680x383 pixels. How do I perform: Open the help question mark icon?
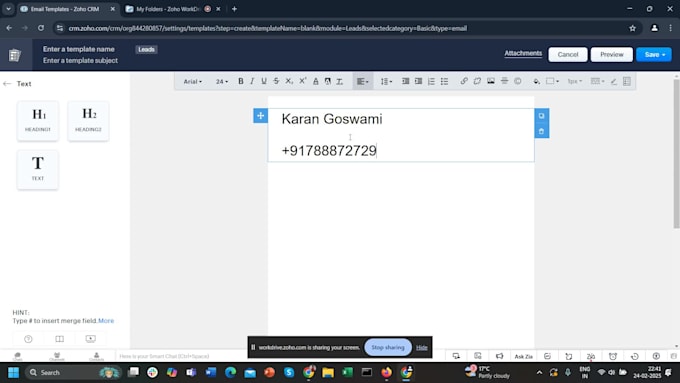[28, 339]
